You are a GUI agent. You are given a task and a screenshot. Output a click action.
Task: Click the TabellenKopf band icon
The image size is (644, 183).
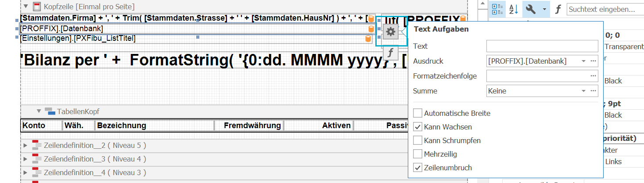point(50,111)
